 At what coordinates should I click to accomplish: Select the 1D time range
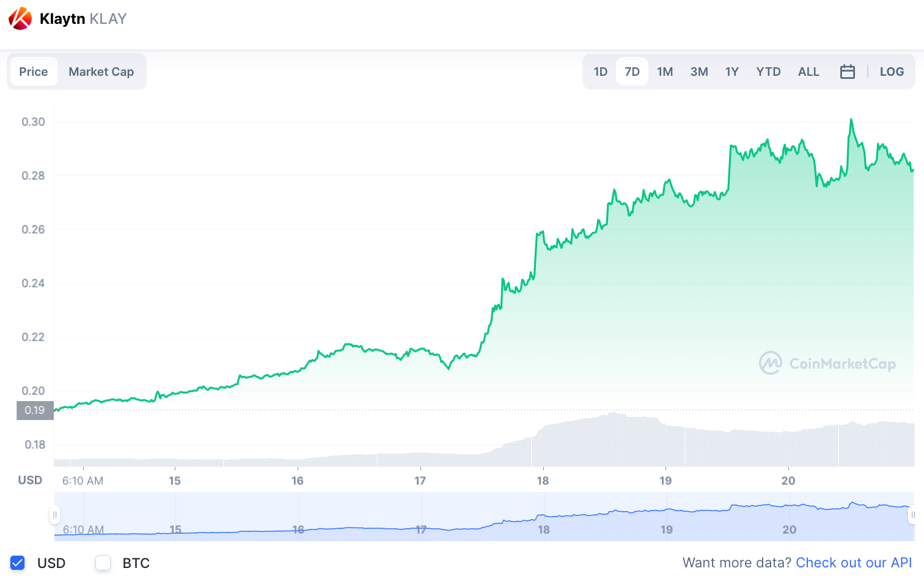(601, 72)
